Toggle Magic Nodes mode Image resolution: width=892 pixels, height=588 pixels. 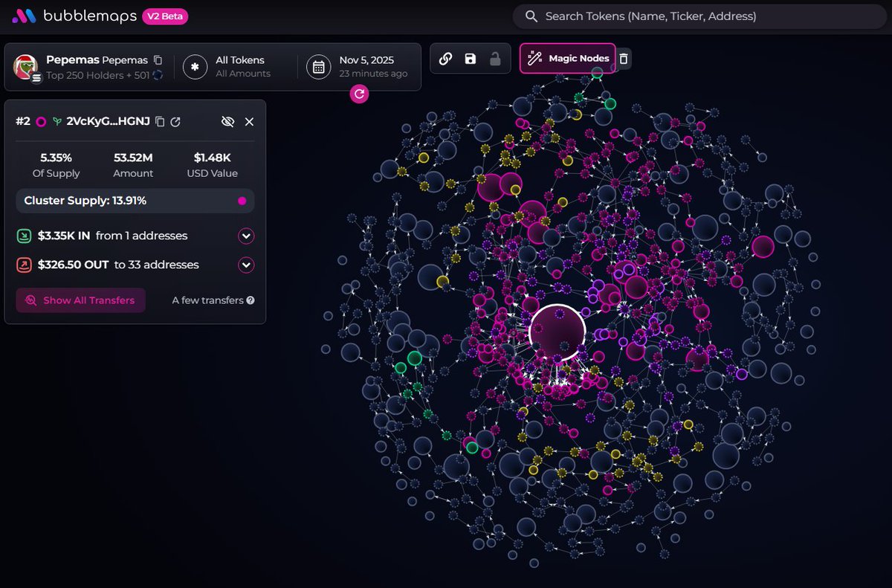pyautogui.click(x=568, y=59)
